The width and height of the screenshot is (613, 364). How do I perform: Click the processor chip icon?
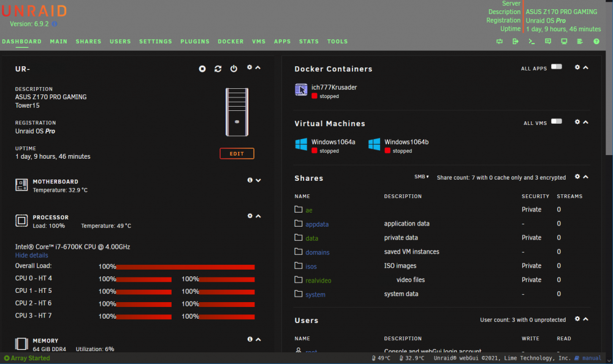pos(21,221)
